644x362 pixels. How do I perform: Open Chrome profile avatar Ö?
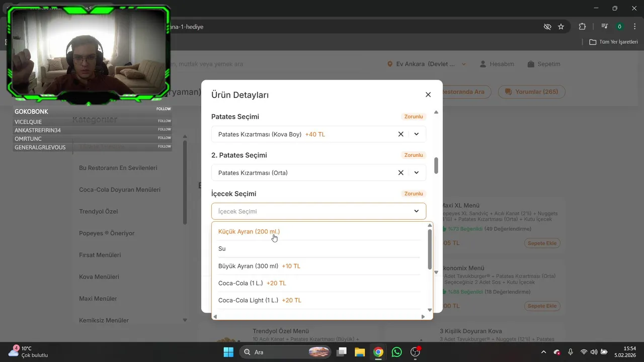point(620,27)
